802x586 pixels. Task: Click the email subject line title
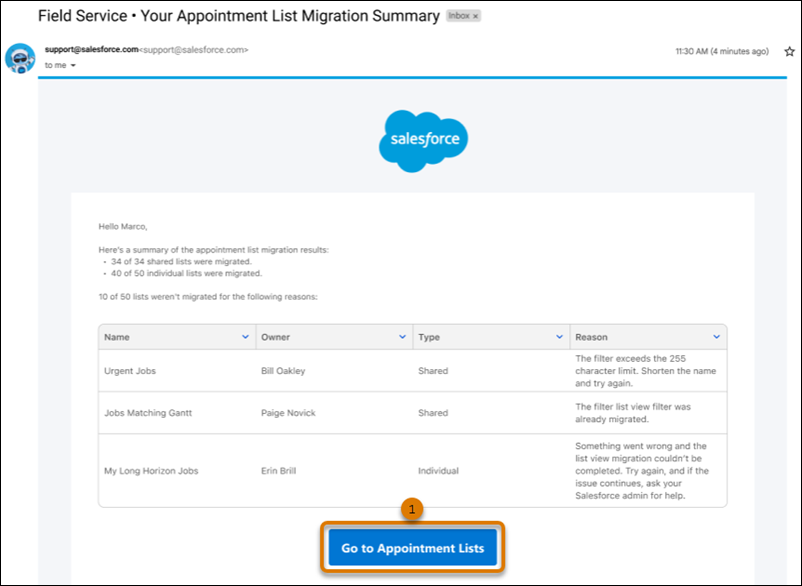(239, 16)
